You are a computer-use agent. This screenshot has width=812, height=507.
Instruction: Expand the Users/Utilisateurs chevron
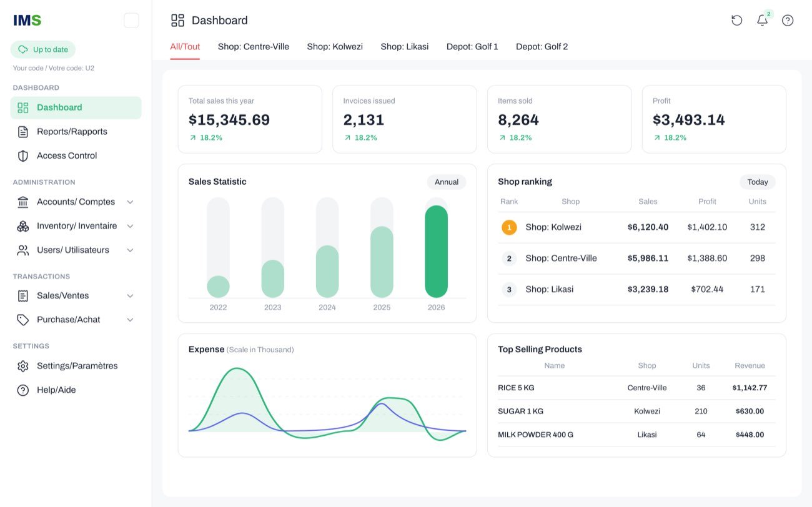tap(130, 250)
